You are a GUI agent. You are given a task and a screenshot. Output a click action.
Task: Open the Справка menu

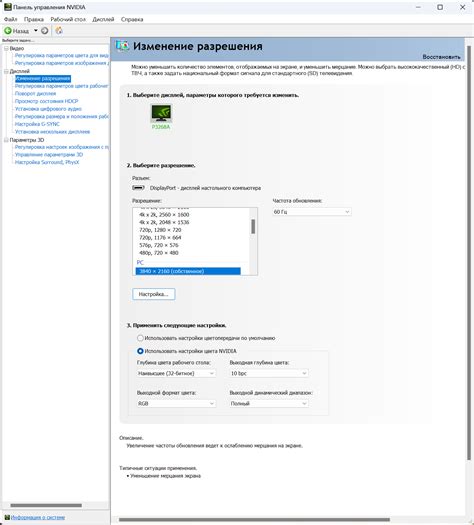click(132, 19)
